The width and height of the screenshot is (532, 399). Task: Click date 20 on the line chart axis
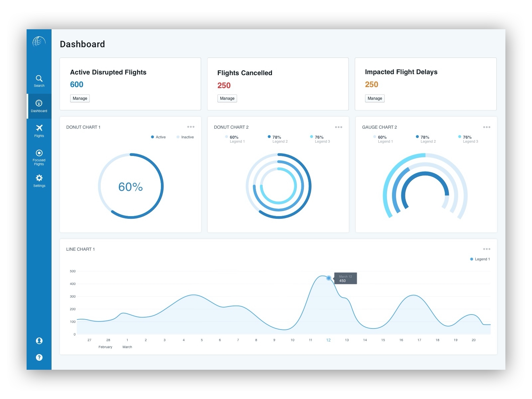pyautogui.click(x=474, y=340)
